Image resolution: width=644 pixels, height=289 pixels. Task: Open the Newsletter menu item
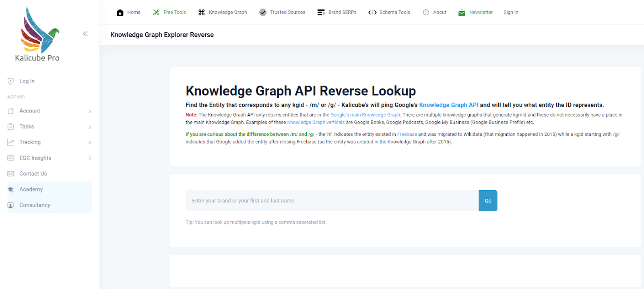click(481, 12)
